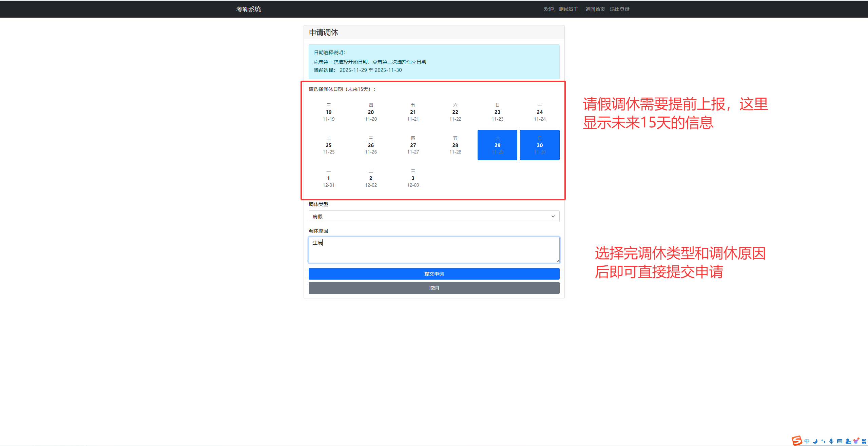This screenshot has height=446, width=868.
Task: Open Sogou toolbox grid icon
Action: coord(864,441)
